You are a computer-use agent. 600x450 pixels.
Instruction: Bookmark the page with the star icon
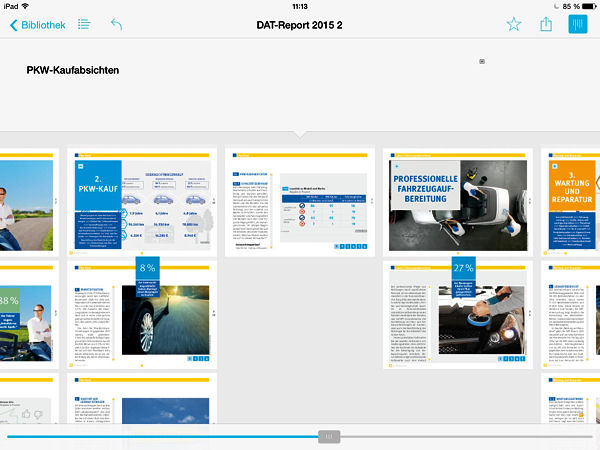pyautogui.click(x=514, y=24)
